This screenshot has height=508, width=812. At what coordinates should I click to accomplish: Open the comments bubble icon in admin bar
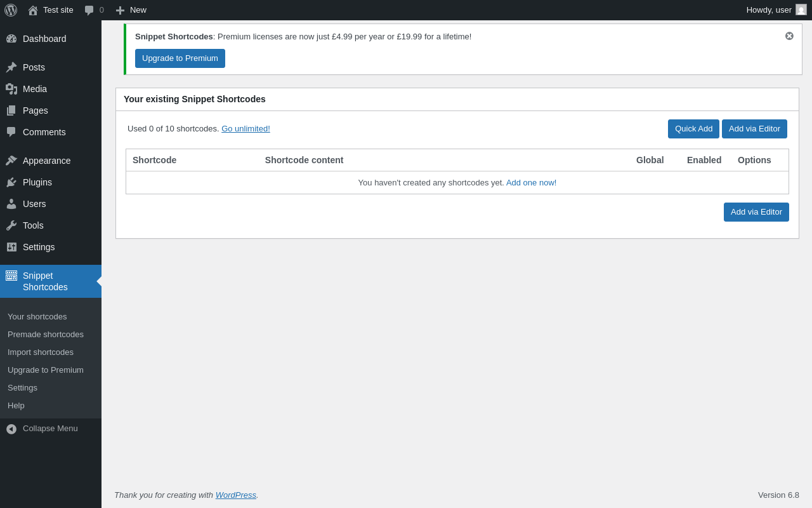pos(89,10)
